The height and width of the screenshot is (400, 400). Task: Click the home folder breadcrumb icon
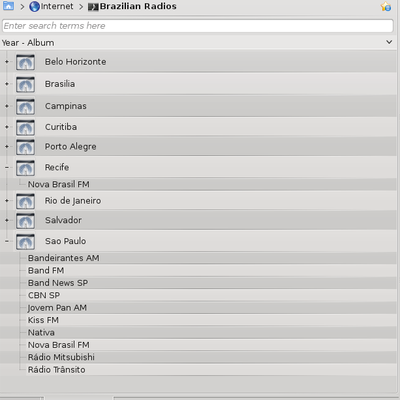(x=8, y=6)
